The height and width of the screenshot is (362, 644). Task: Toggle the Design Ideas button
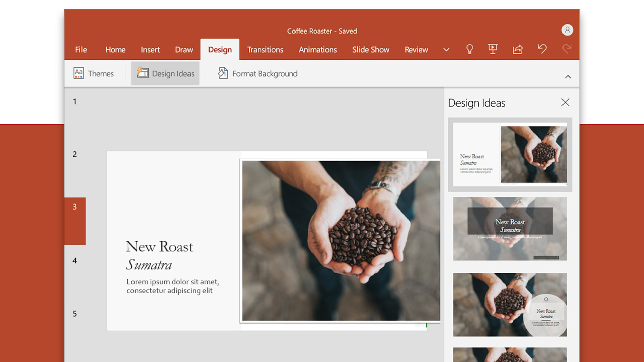(165, 73)
